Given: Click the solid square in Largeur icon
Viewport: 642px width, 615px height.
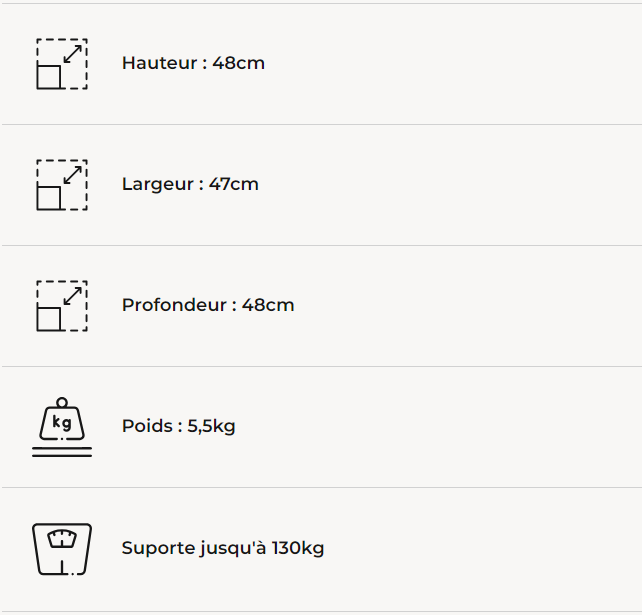Looking at the screenshot, I should pyautogui.click(x=49, y=198).
